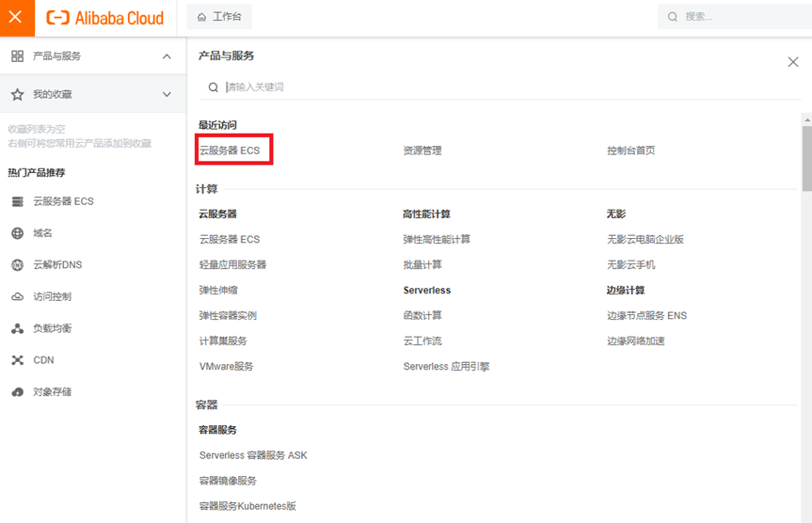The width and height of the screenshot is (812, 523).
Task: Open 容器服务Kubernetes版 link
Action: [247, 506]
